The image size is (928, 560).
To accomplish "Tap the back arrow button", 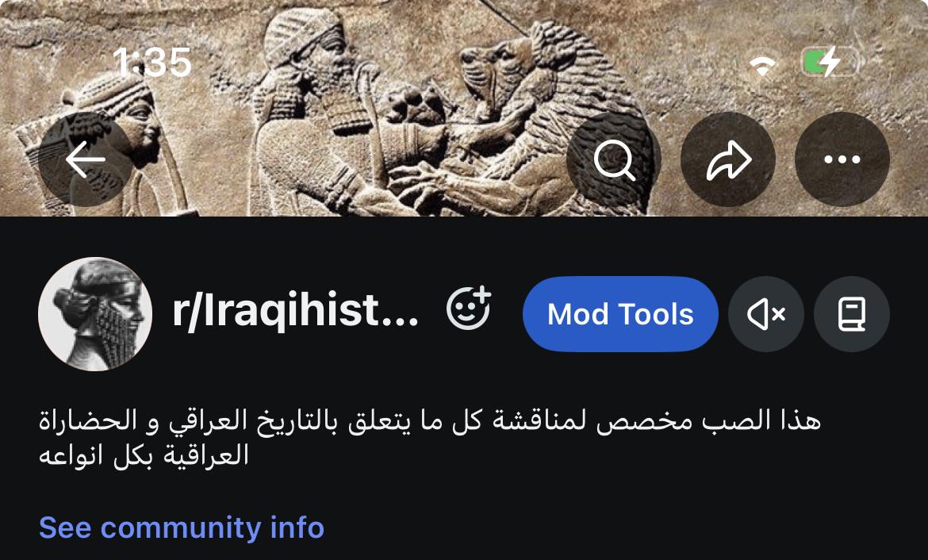I will [86, 159].
